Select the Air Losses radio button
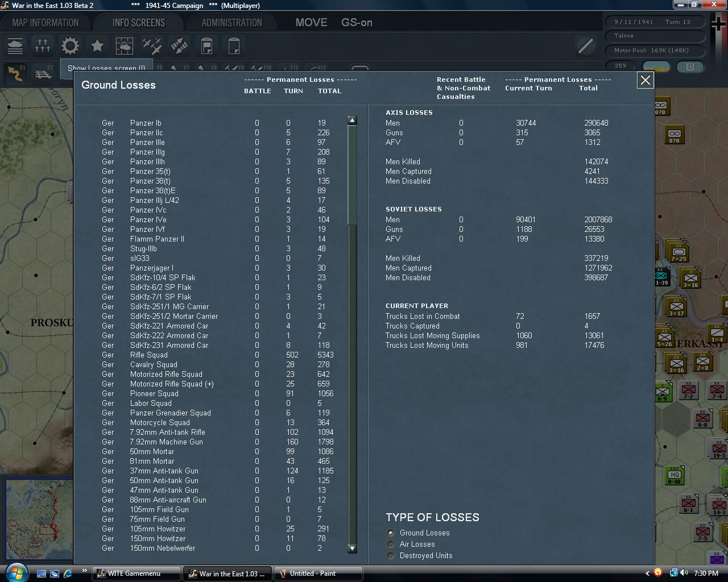The width and height of the screenshot is (728, 582). [x=391, y=544]
